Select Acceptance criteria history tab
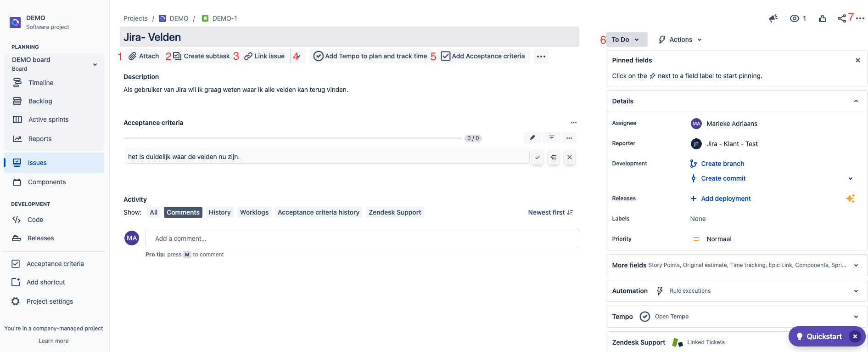The height and width of the screenshot is (352, 868). coord(319,212)
